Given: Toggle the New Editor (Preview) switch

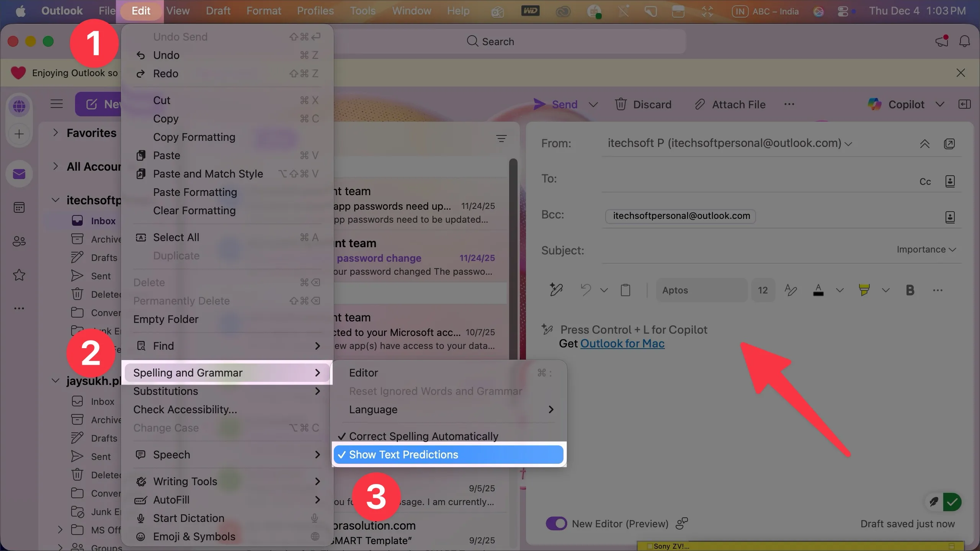Looking at the screenshot, I should 556,523.
